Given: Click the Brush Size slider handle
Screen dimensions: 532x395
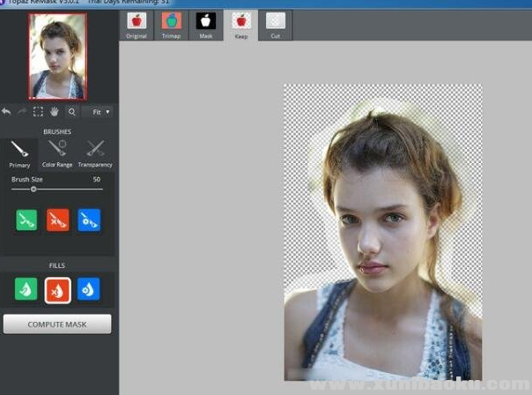Looking at the screenshot, I should click(x=33, y=189).
